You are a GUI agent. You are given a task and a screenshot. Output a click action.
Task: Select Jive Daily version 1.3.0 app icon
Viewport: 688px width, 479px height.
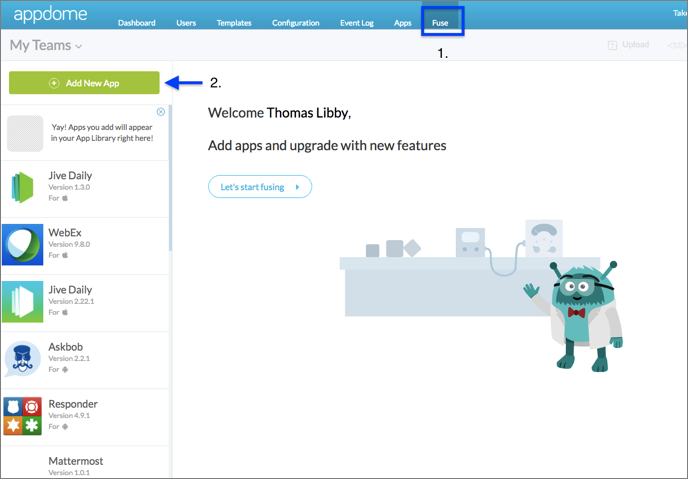click(22, 188)
